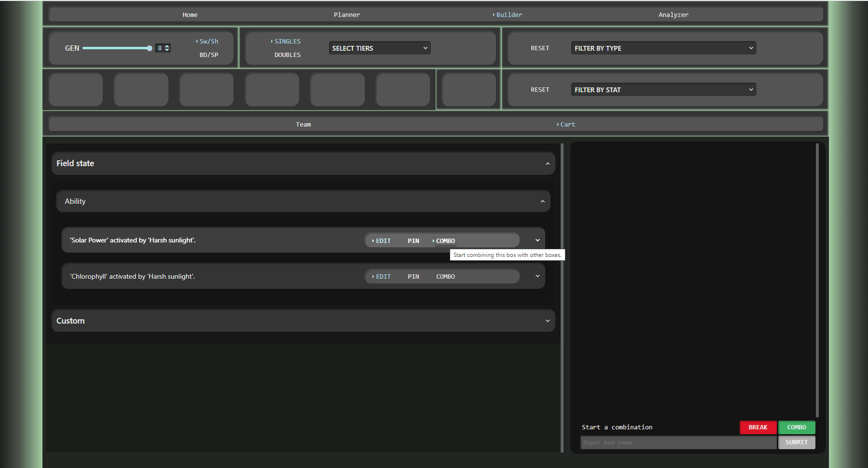Focus the Input box name field

[x=678, y=442]
